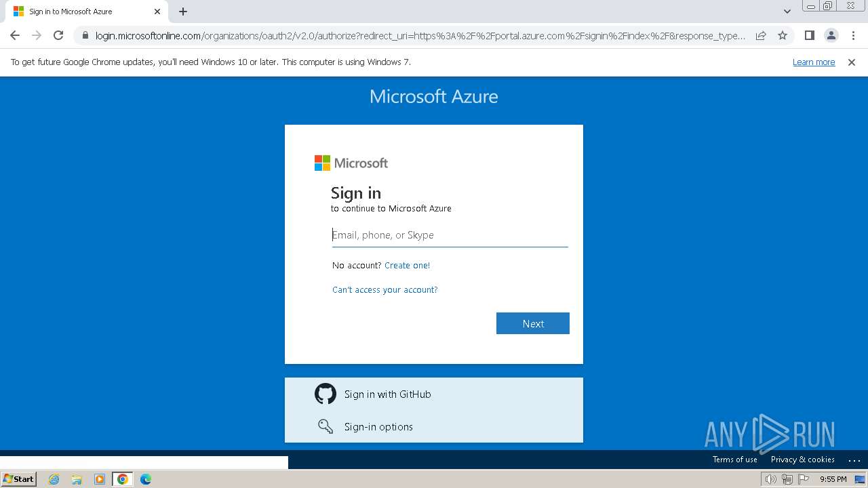Launch Internet Explorer from the taskbar
This screenshot has width=868, height=488.
pos(54,479)
